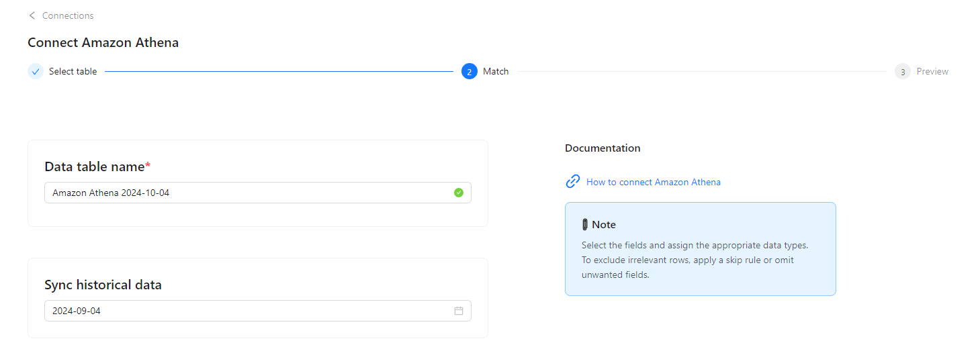Open the calendar icon in Sync historical data

459,311
